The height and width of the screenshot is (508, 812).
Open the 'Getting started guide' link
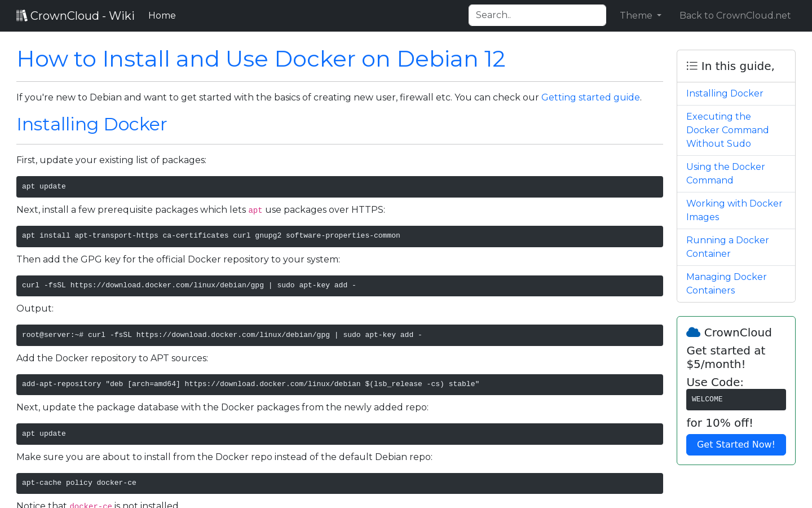pos(590,97)
